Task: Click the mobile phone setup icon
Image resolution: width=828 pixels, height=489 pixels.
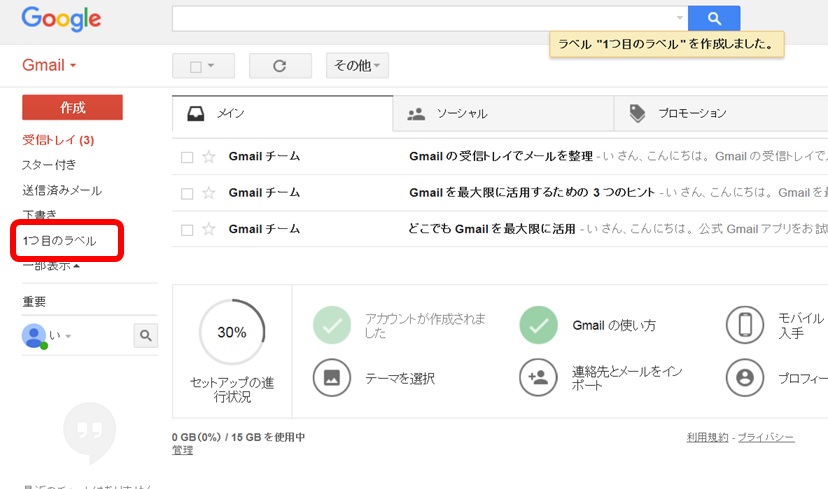Action: click(x=744, y=325)
